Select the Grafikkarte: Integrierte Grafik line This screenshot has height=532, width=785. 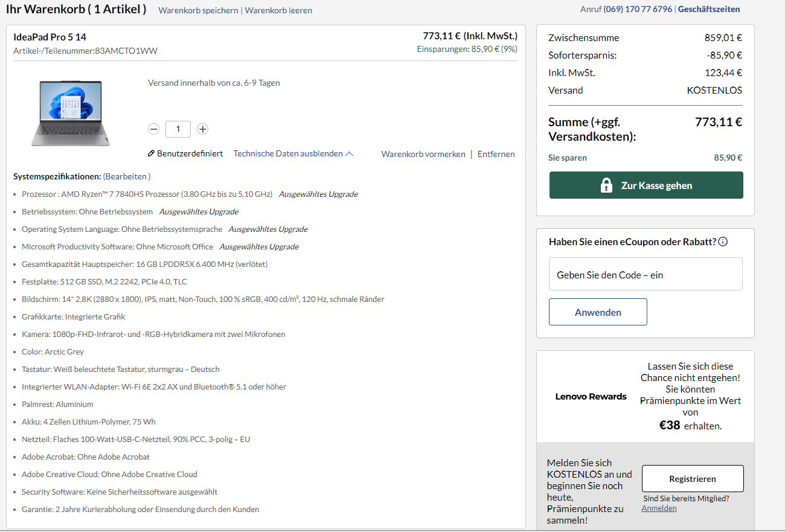click(74, 316)
